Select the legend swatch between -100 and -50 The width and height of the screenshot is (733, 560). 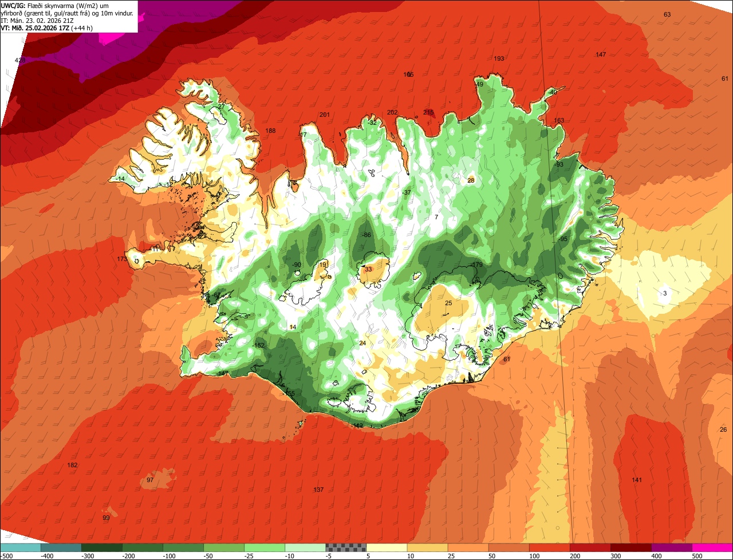[x=183, y=548]
